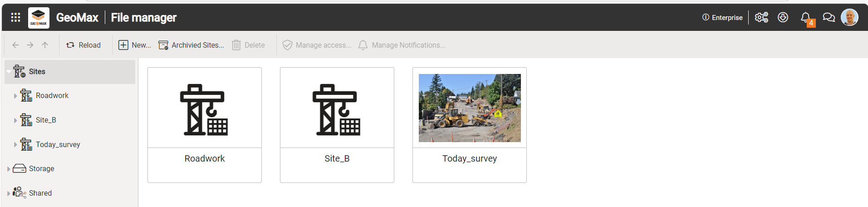This screenshot has width=868, height=207.
Task: Open the downloads icon in header
Action: tap(783, 17)
